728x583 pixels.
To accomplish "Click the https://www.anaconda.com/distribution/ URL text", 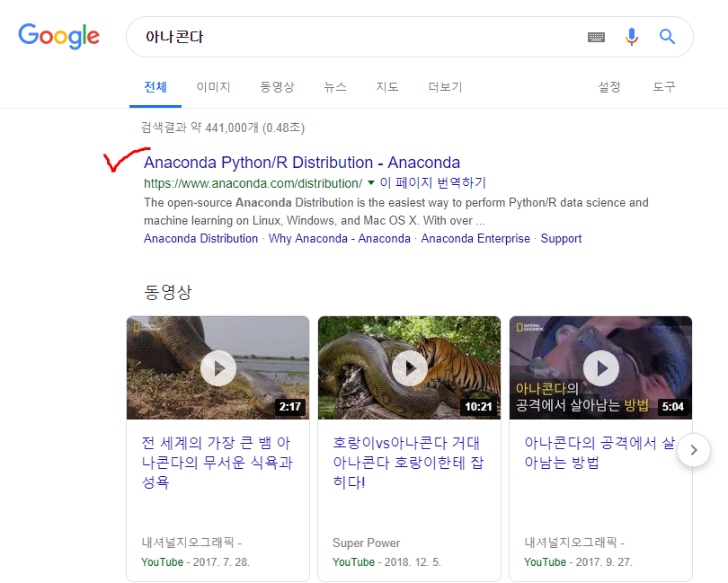I will [x=253, y=183].
